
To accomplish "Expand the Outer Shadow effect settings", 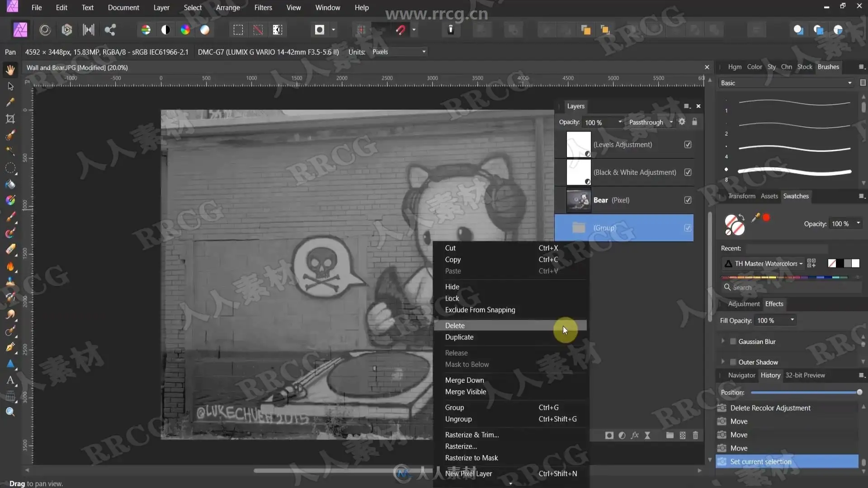I will [723, 361].
